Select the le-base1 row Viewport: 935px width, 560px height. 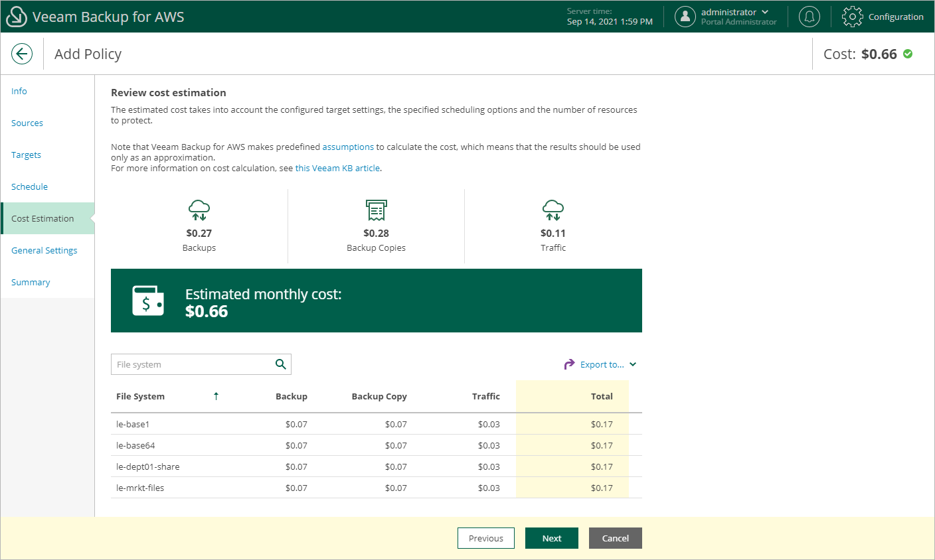[x=377, y=424]
